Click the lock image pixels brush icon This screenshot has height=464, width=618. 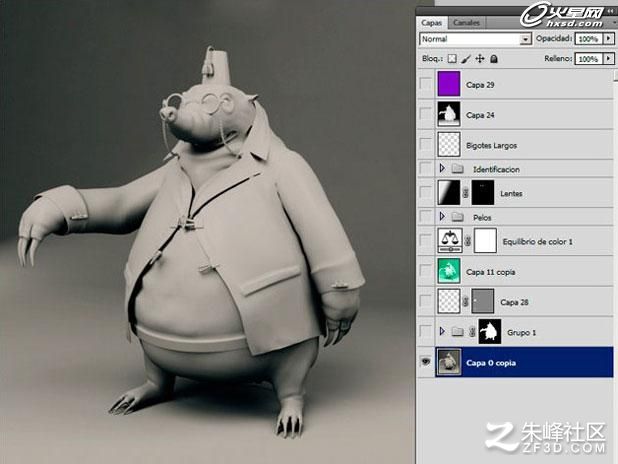(466, 59)
